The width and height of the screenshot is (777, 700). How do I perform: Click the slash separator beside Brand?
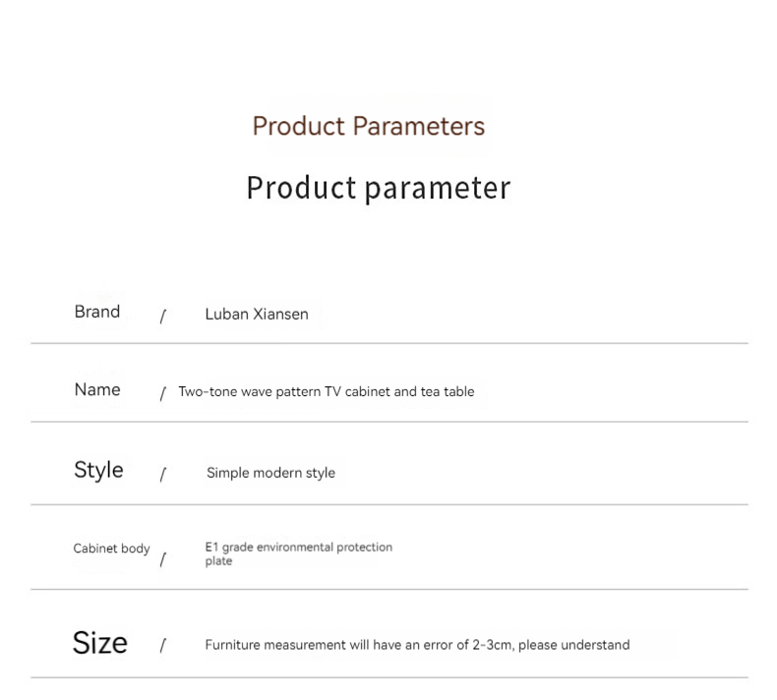coord(163,316)
